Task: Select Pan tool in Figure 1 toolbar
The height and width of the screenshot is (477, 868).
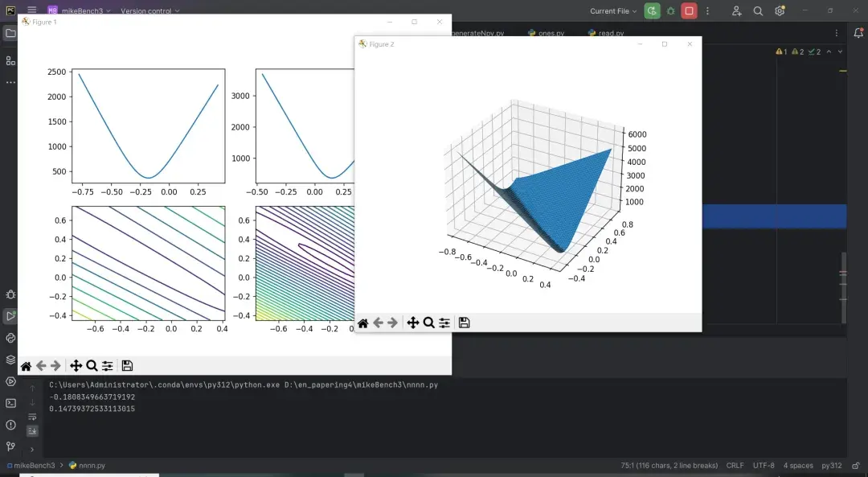Action: [x=76, y=366]
